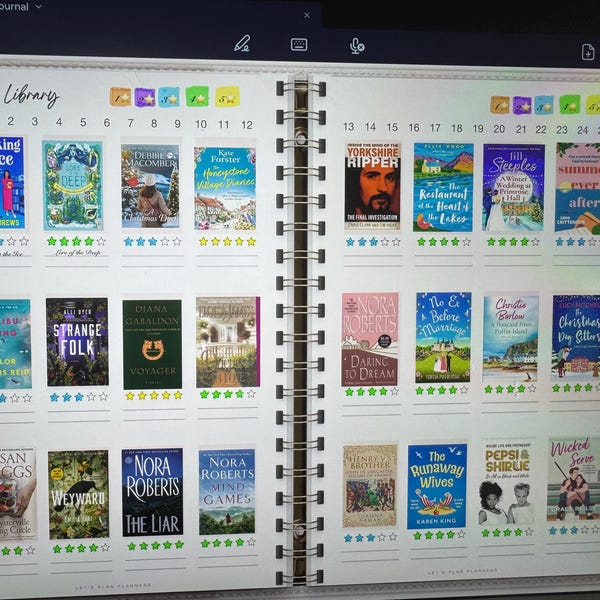Jump to library page 16
The image size is (600, 600).
pyautogui.click(x=414, y=127)
